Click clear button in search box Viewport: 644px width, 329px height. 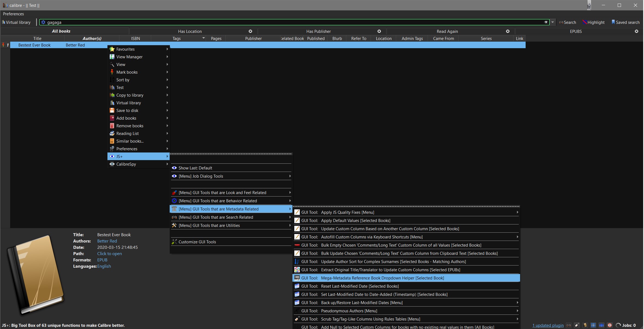pos(546,22)
